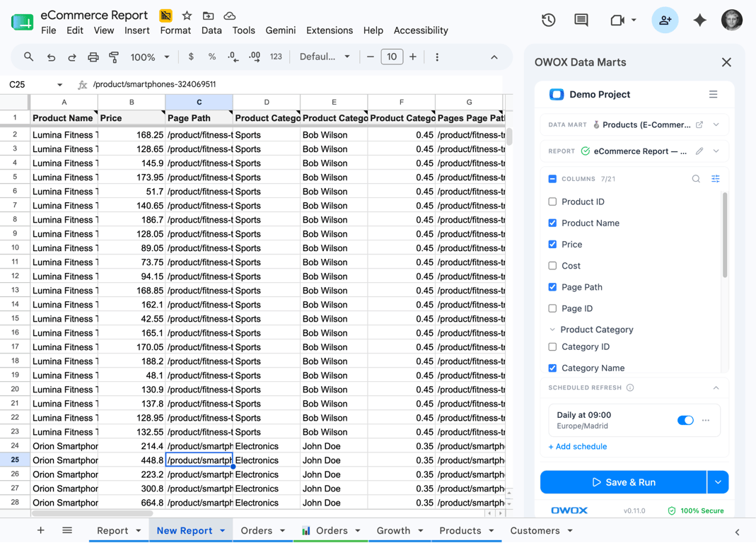This screenshot has height=543, width=756.
Task: Open the Save & Run arrow dropdown
Action: pyautogui.click(x=718, y=482)
